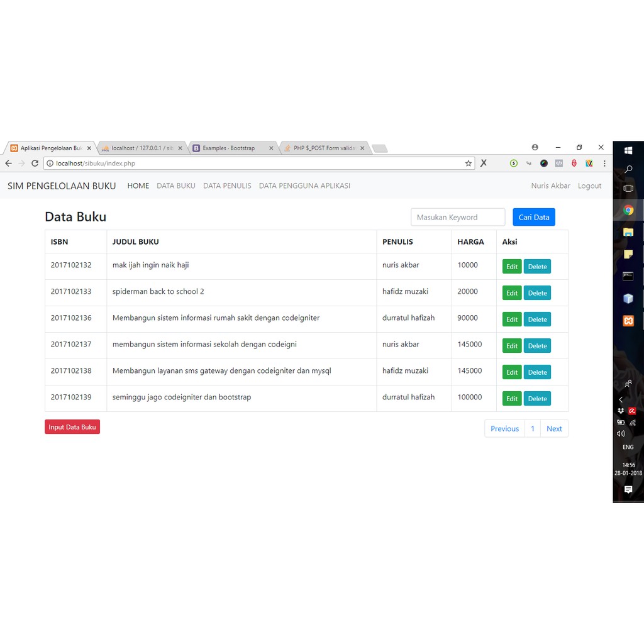Click the volume speaker tray icon
Image resolution: width=644 pixels, height=644 pixels.
[621, 433]
